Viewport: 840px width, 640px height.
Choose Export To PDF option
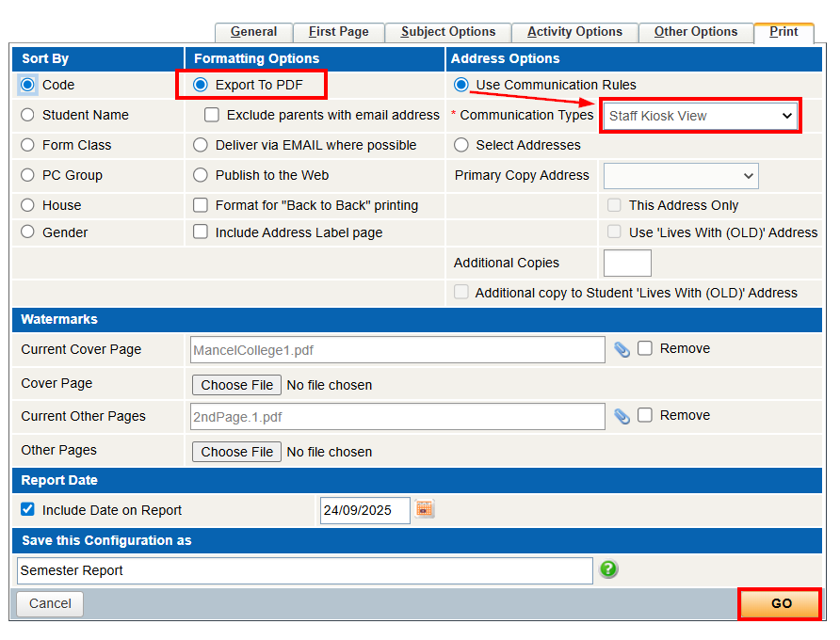pyautogui.click(x=201, y=85)
